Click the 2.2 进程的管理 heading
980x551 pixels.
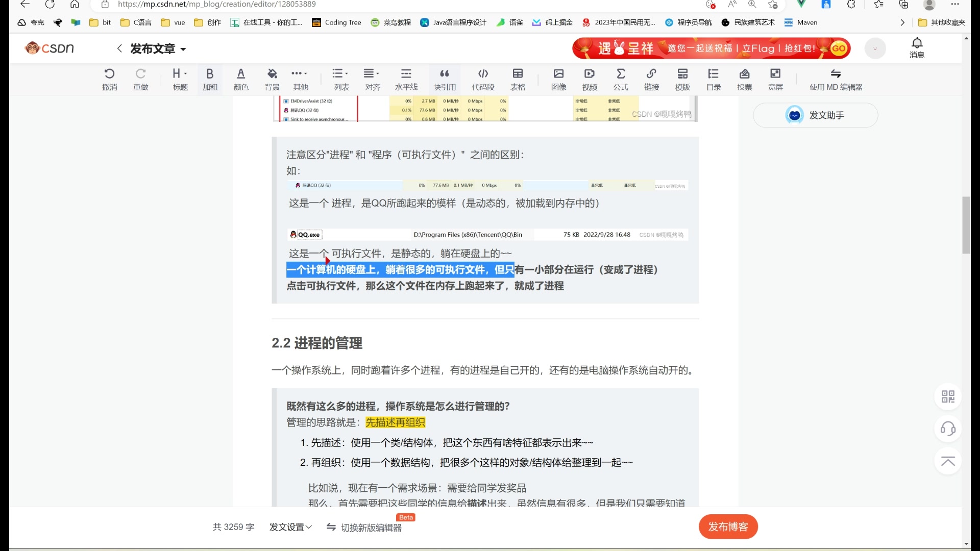point(317,343)
